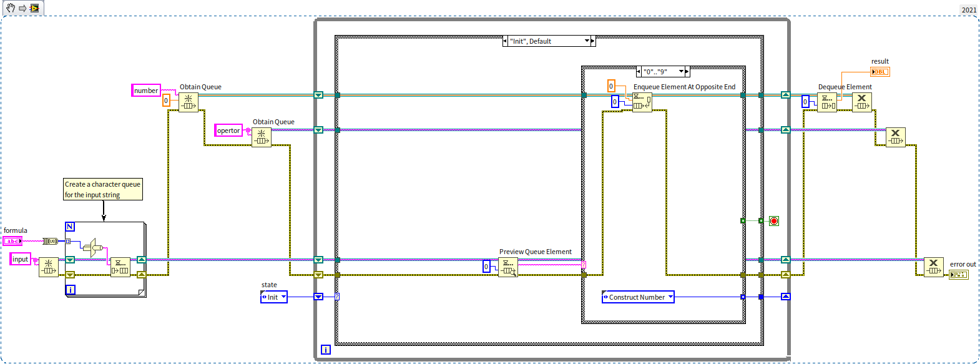Select the Obtain Queue node wired to 'input'
Screen dimensions: 980x364
click(x=49, y=267)
